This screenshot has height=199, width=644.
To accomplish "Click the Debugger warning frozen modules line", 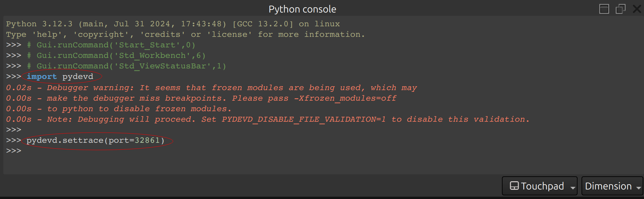I will pyautogui.click(x=211, y=88).
